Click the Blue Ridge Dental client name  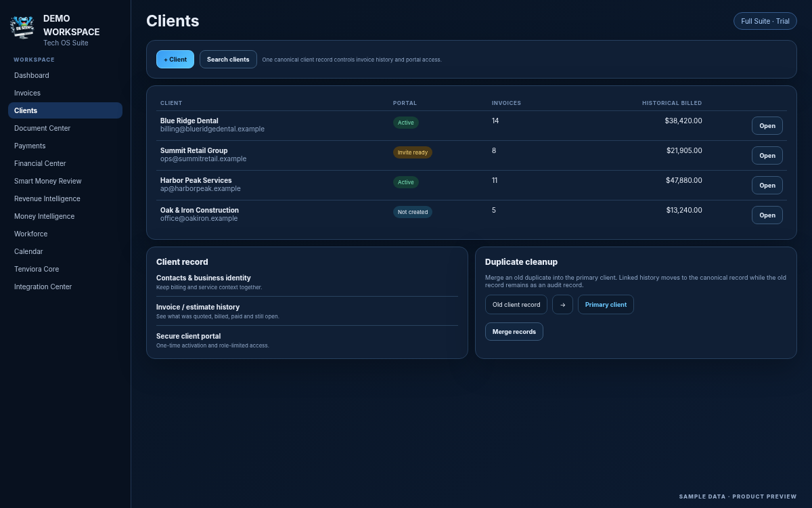(189, 121)
